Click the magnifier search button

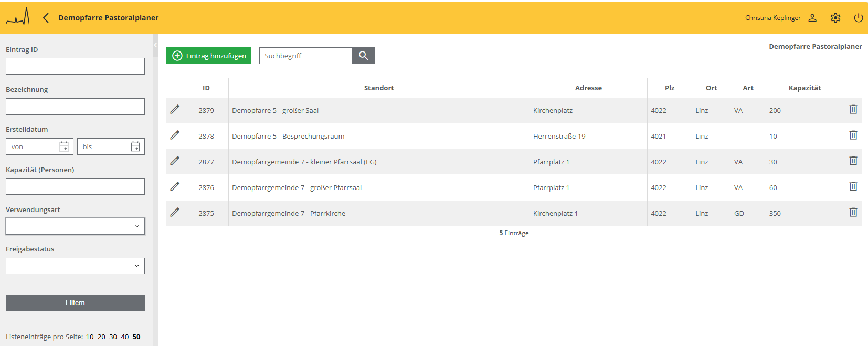tap(363, 56)
